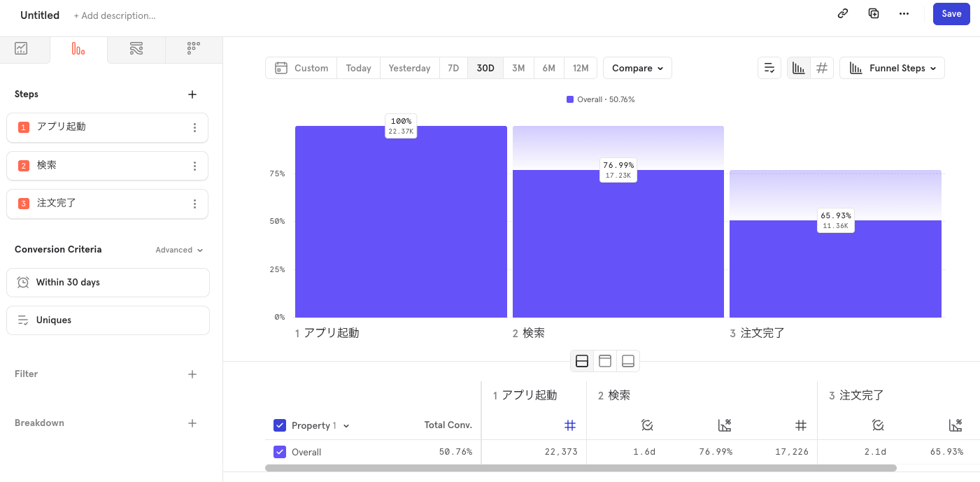The height and width of the screenshot is (482, 980).
Task: Open the Within 30 days conversion window setting
Action: pos(108,282)
